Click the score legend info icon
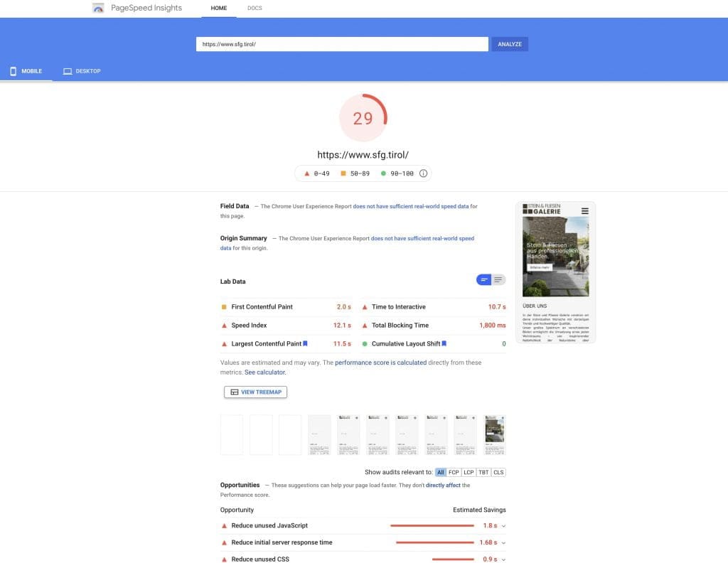The height and width of the screenshot is (563, 728). coord(423,173)
